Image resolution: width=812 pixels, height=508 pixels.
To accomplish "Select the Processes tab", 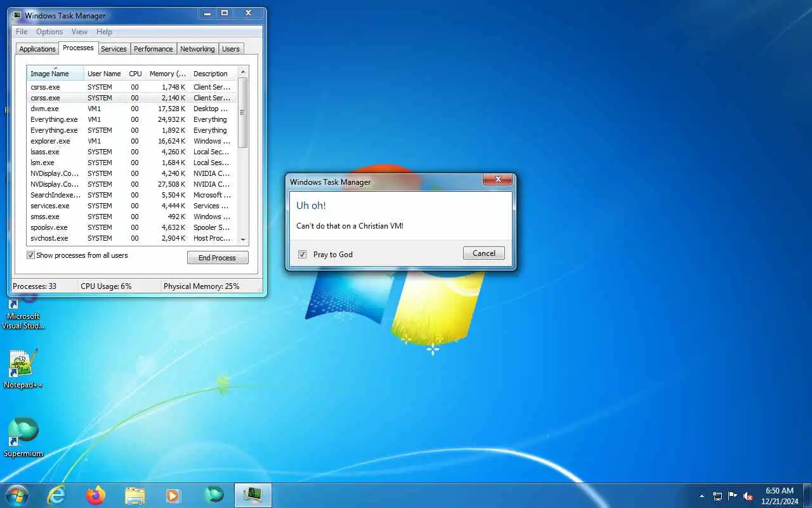I will coord(78,48).
